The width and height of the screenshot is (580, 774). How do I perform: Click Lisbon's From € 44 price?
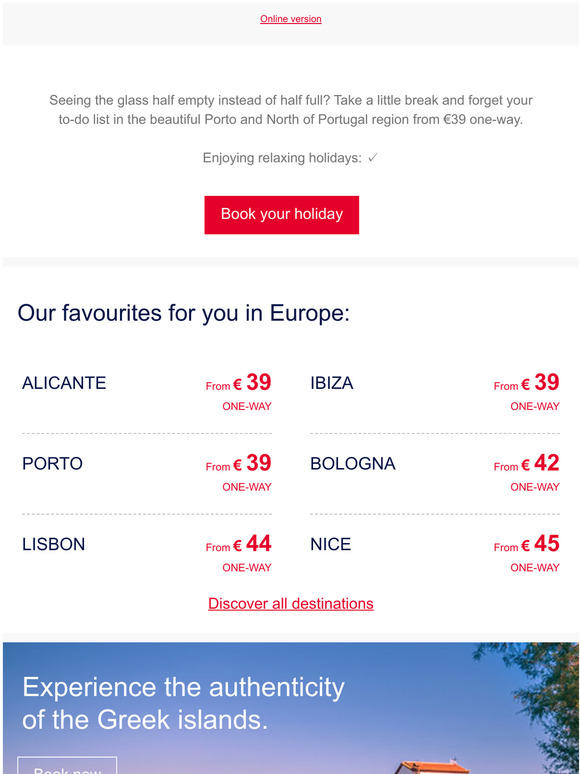pos(238,544)
